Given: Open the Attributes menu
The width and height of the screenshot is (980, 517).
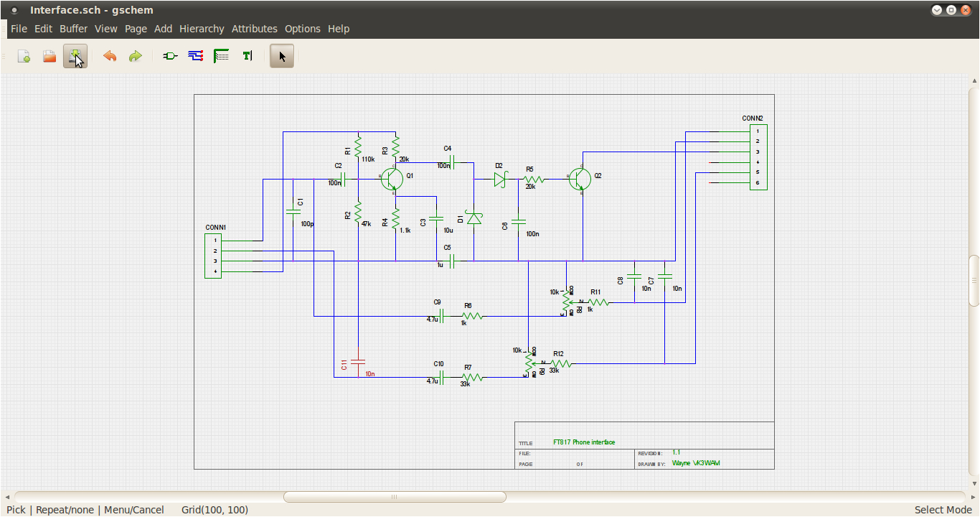Looking at the screenshot, I should pyautogui.click(x=254, y=29).
